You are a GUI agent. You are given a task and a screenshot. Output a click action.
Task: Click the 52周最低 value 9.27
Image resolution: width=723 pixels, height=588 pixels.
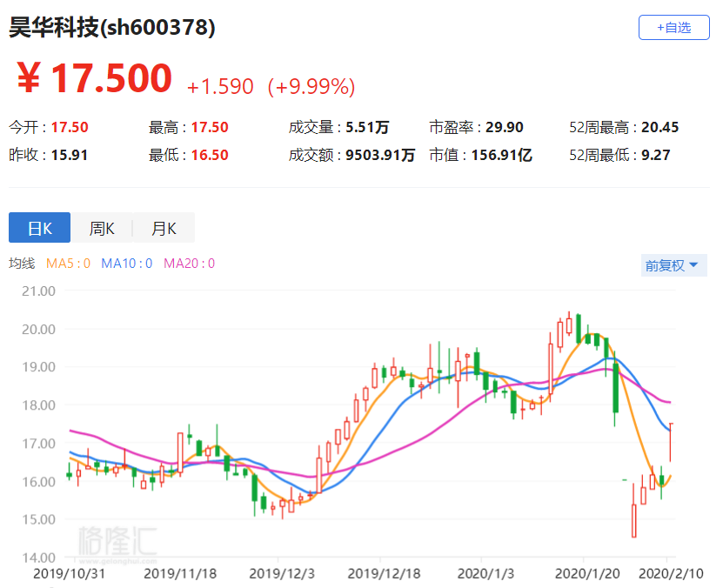pyautogui.click(x=656, y=155)
